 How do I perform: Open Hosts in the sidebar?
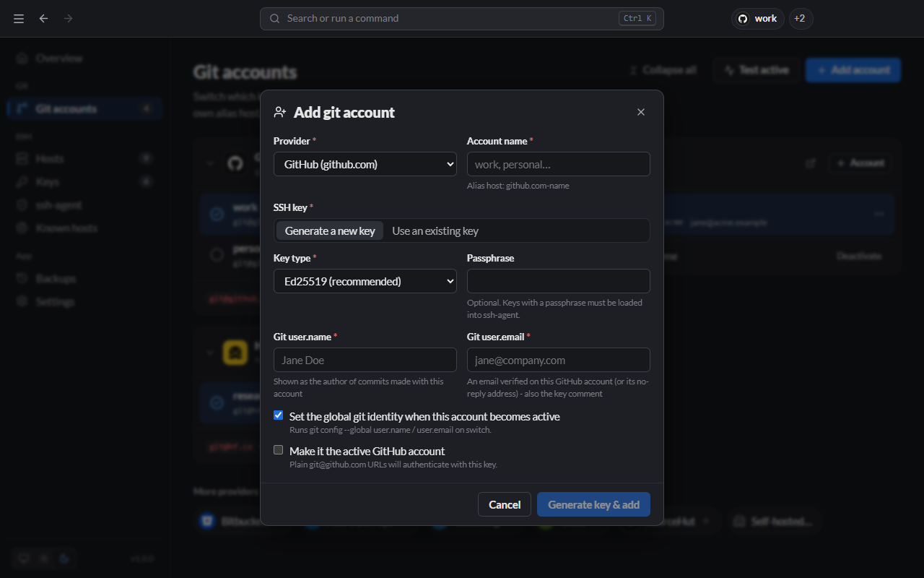click(84, 158)
